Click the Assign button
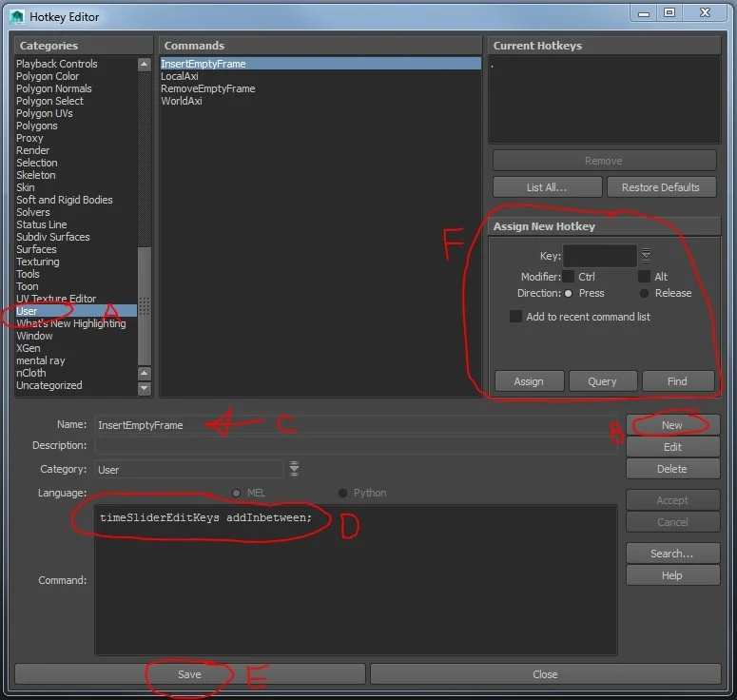 (529, 381)
